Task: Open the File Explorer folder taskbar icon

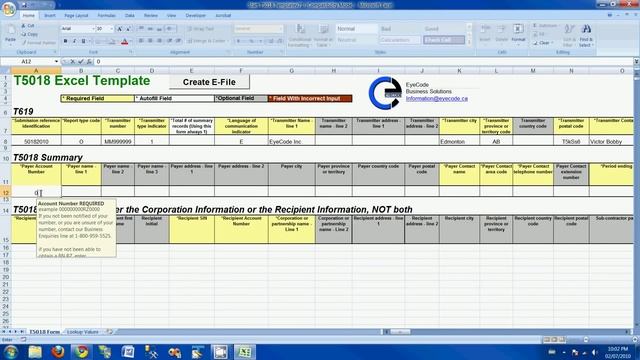Action: (x=35, y=352)
